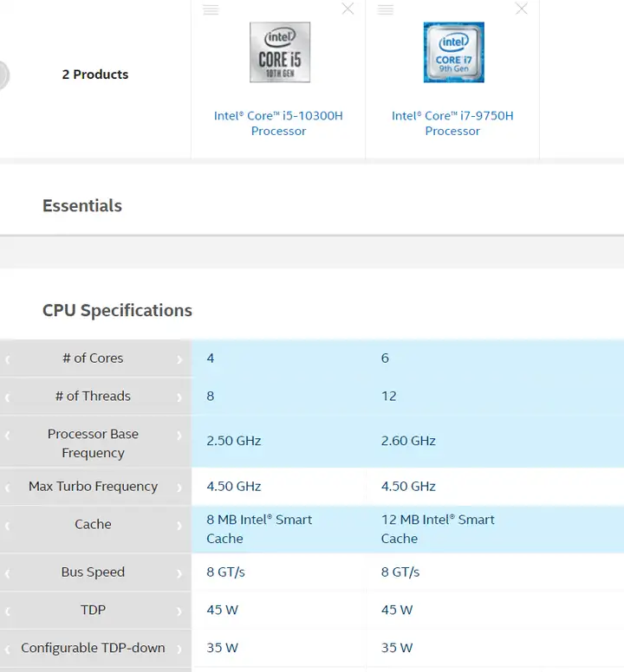Click the i7 TDP '45 W' value

pos(397,610)
